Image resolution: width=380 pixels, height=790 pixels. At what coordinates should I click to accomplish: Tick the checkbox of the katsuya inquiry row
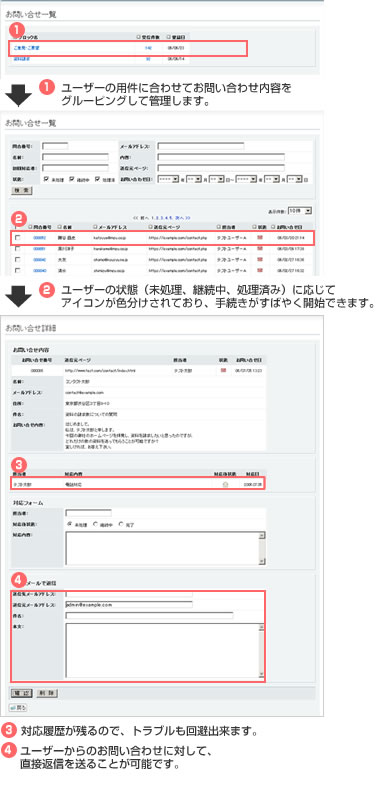pos(18,237)
